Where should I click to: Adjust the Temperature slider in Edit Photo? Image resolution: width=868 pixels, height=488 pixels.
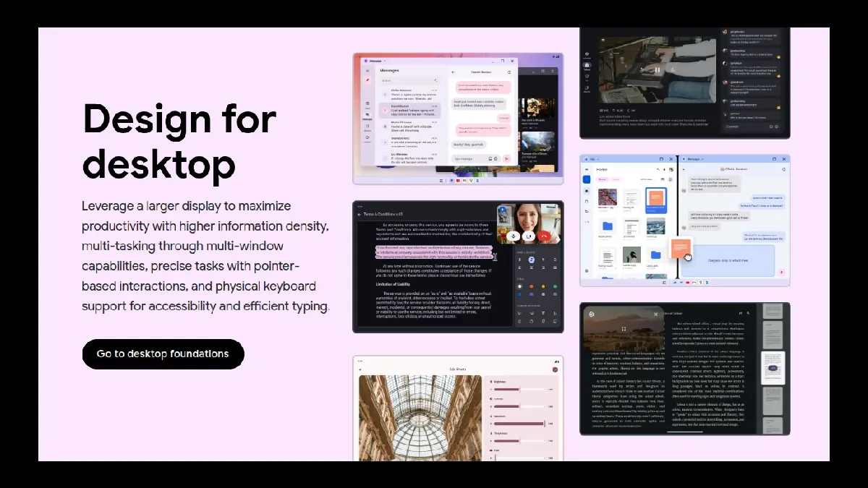tap(520, 441)
